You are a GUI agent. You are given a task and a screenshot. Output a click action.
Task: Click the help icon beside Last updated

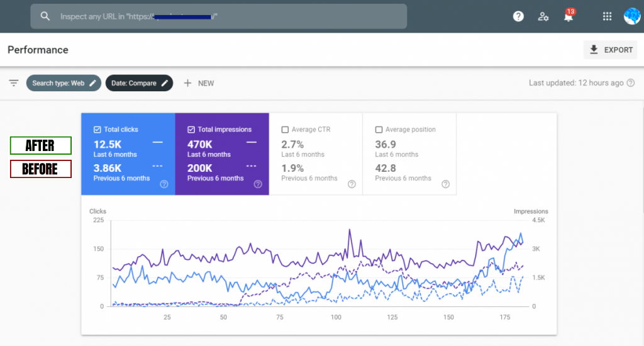pyautogui.click(x=631, y=83)
